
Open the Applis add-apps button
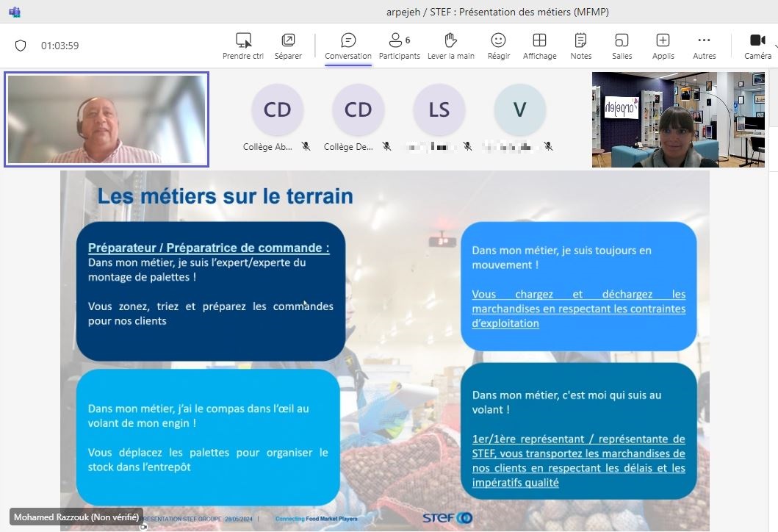click(663, 40)
